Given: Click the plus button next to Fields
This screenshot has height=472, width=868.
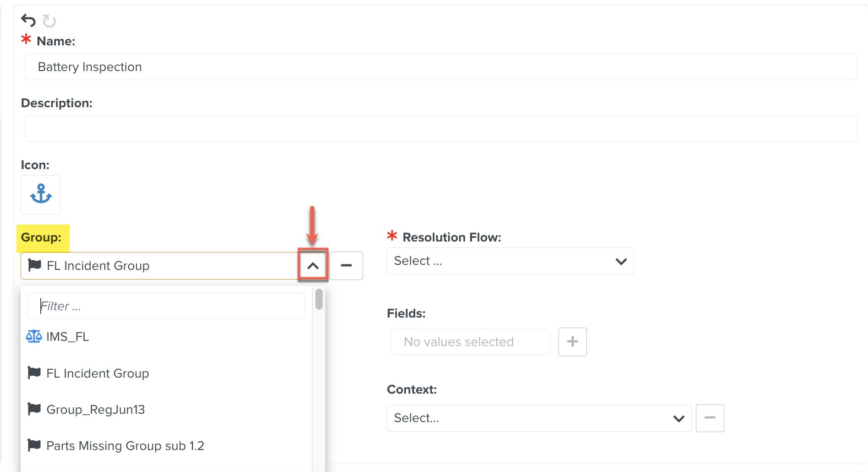Looking at the screenshot, I should coord(573,342).
